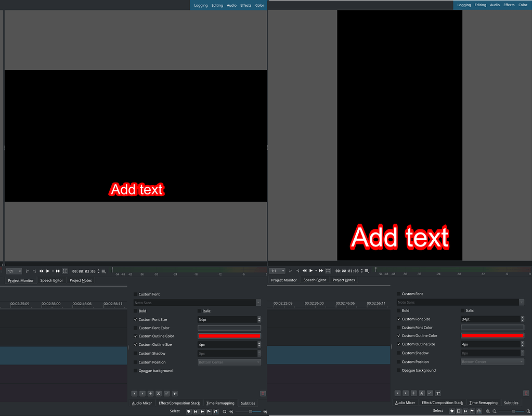Click the zoom-in magnifier icon near the timeline
Screen dimensions: 532x416
pyautogui.click(x=225, y=411)
